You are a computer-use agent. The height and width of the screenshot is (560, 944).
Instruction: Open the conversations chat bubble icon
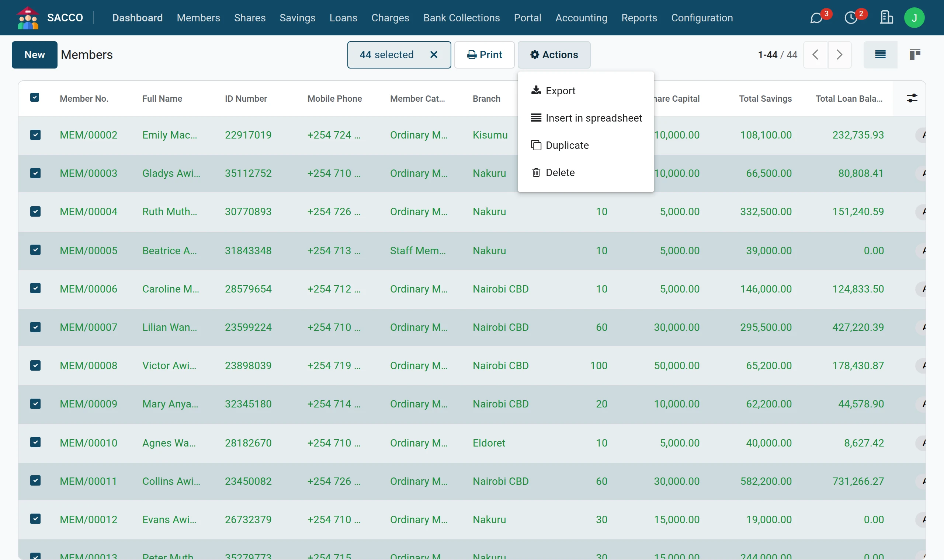click(x=816, y=18)
